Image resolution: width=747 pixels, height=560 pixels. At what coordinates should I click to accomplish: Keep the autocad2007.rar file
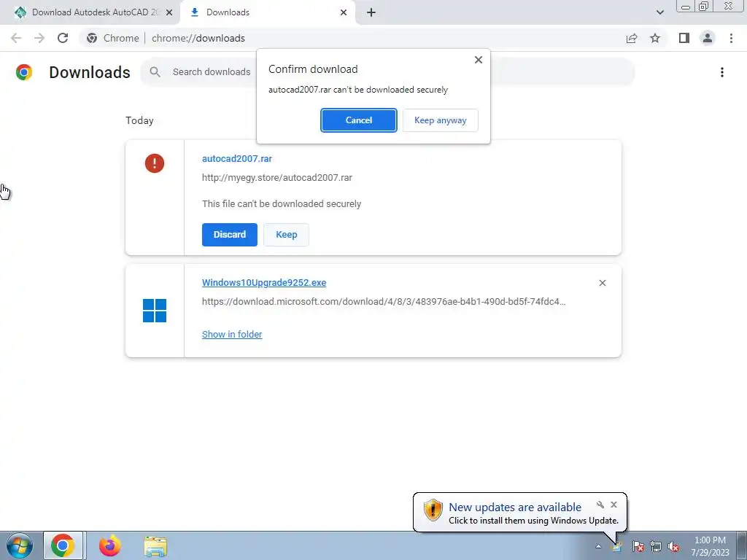coord(286,234)
